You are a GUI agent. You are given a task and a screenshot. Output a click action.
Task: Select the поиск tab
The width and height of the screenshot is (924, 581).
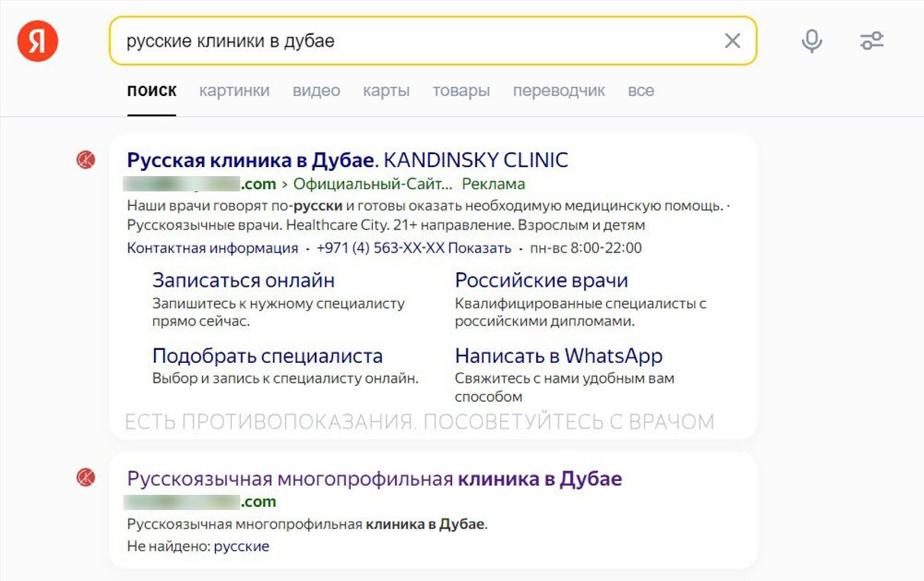pos(152,91)
